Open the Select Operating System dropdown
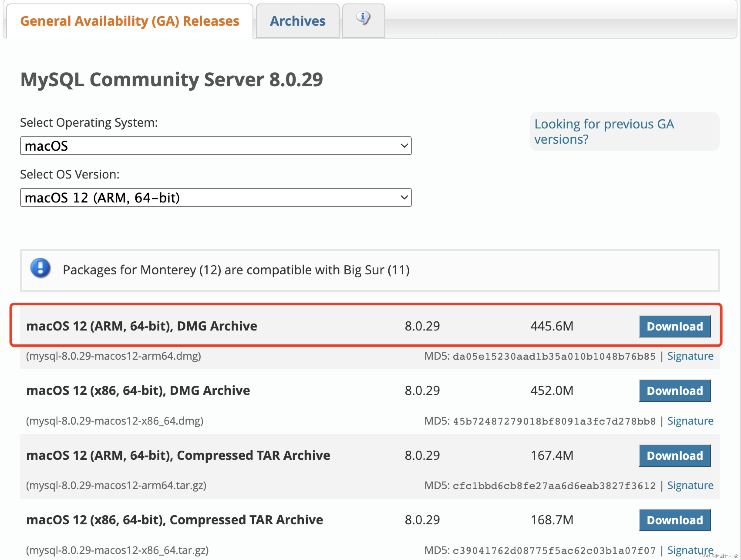 tap(215, 146)
